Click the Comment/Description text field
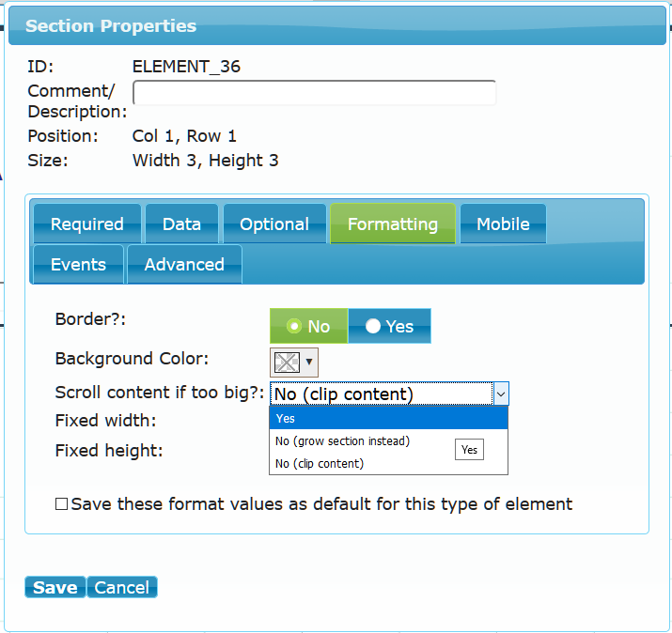Viewport: 672px width, 633px height. (x=315, y=93)
